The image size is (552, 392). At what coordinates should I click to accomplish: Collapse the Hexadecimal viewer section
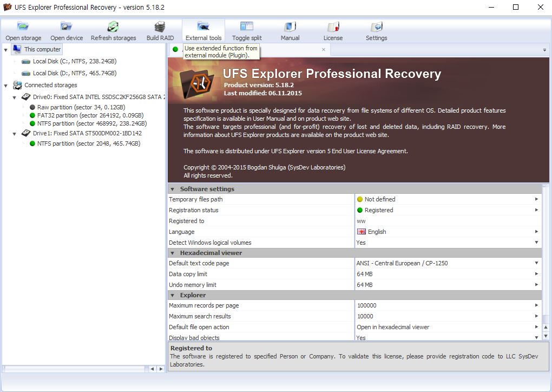tap(173, 253)
